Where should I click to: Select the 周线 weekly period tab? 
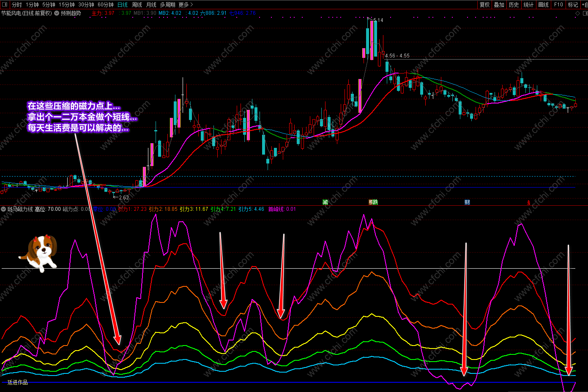pyautogui.click(x=137, y=5)
